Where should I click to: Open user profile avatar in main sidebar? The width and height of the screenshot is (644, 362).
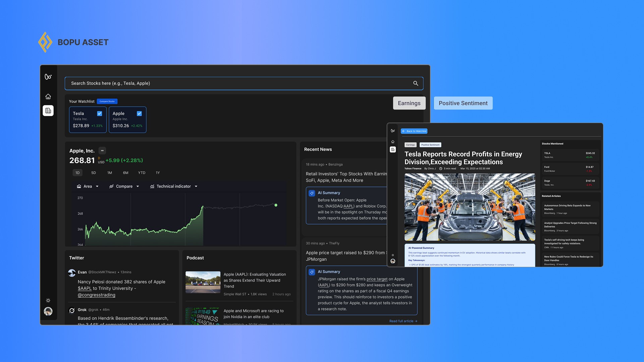click(48, 311)
